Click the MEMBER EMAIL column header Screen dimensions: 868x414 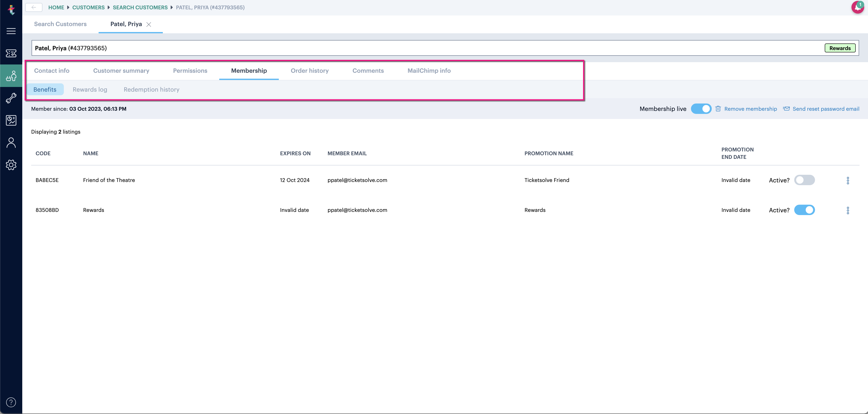pos(347,153)
